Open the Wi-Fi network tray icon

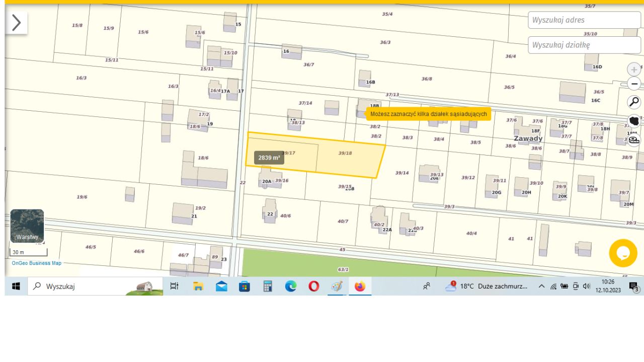click(x=553, y=286)
